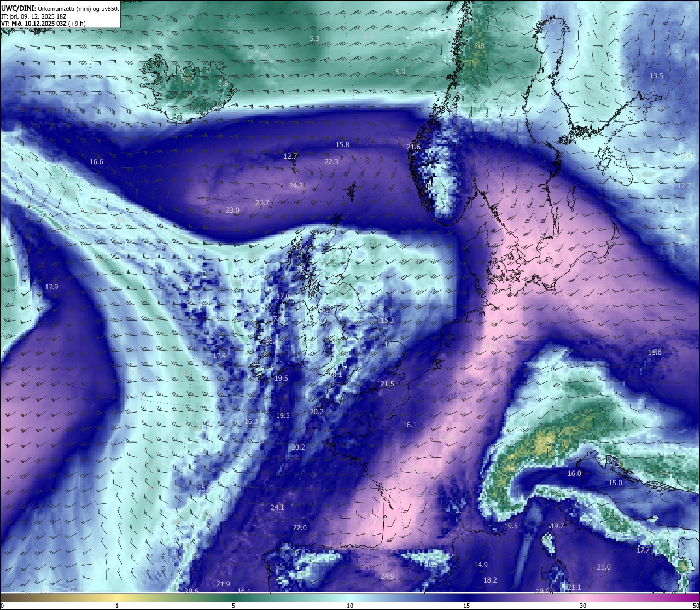Click the 10 tick on the color scale
This screenshot has height=610, width=700.
(x=350, y=605)
